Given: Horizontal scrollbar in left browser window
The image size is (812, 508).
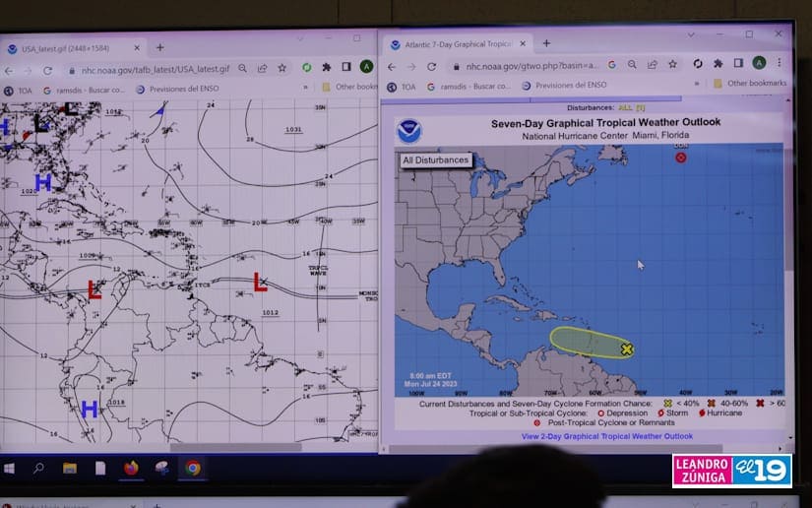Looking at the screenshot, I should [235, 447].
